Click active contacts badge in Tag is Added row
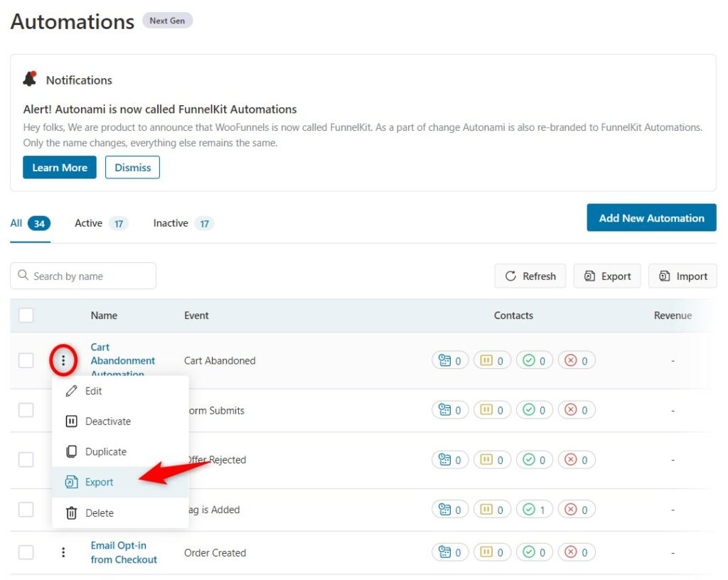Viewport: 728px width, 580px height. [x=450, y=510]
